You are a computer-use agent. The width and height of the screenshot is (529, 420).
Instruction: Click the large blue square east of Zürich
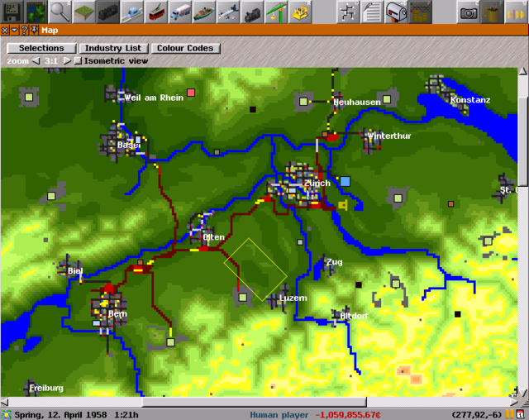[x=345, y=181]
